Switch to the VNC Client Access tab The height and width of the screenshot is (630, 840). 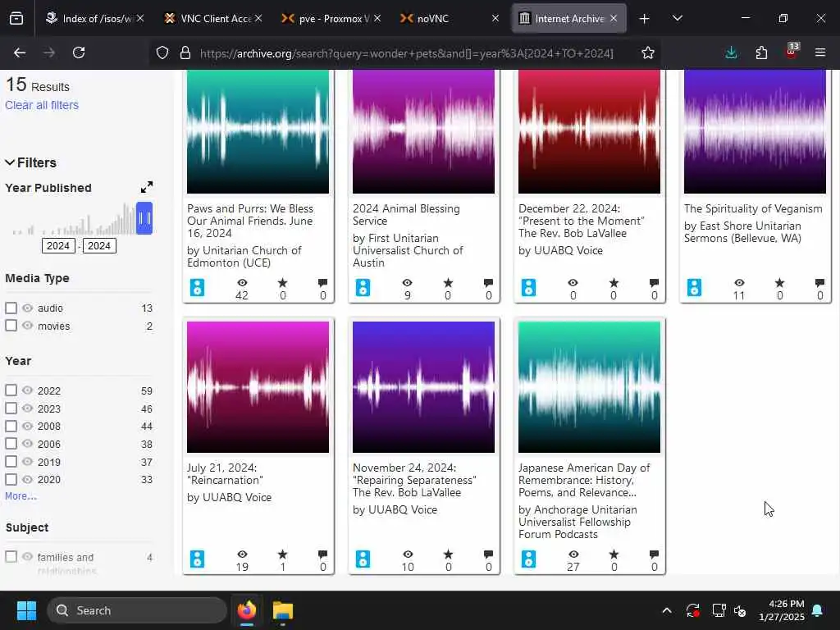tap(212, 19)
